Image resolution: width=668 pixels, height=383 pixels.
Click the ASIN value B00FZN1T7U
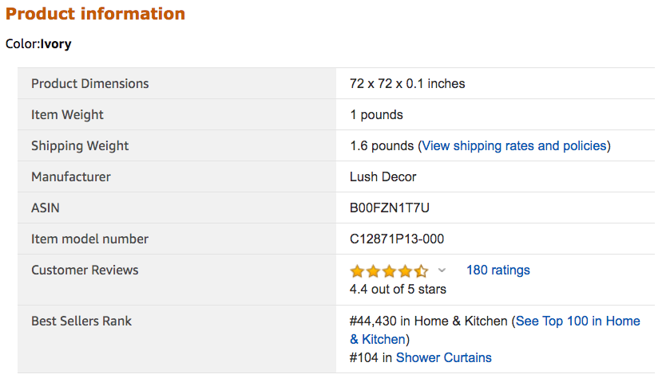(389, 208)
